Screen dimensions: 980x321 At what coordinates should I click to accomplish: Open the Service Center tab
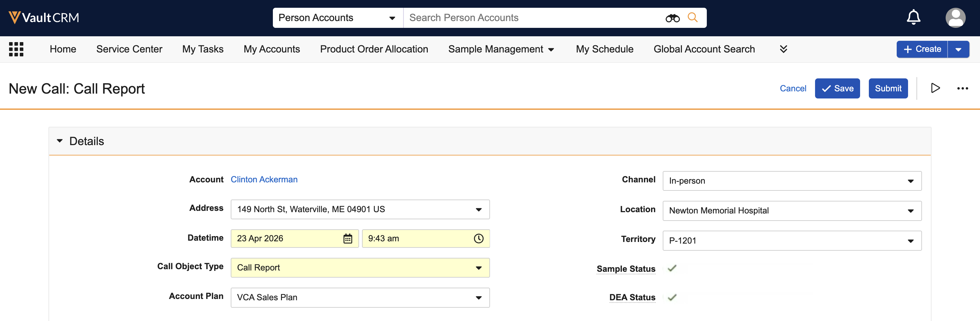[x=129, y=49]
